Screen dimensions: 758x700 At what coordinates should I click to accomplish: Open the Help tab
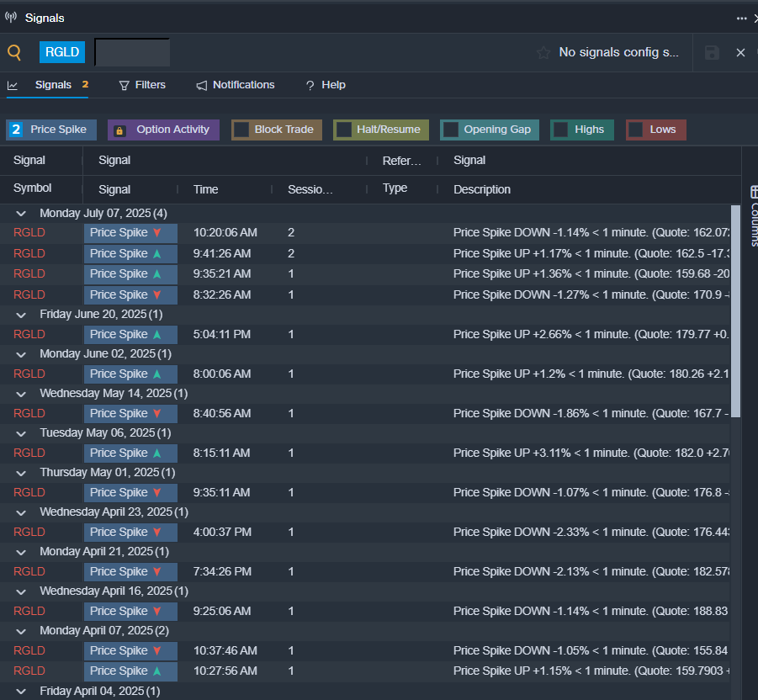(x=326, y=85)
